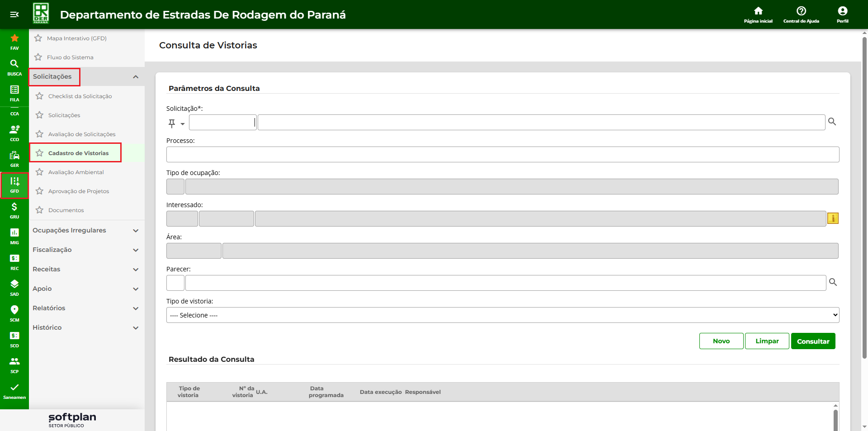Collapse the Solicitações menu section
The height and width of the screenshot is (431, 868).
[x=135, y=77]
